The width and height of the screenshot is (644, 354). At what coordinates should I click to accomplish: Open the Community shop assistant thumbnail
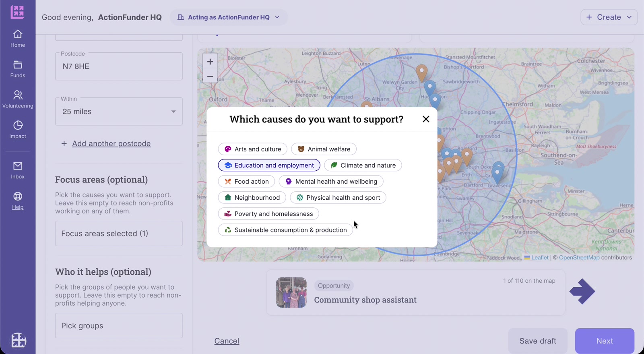coord(291,292)
